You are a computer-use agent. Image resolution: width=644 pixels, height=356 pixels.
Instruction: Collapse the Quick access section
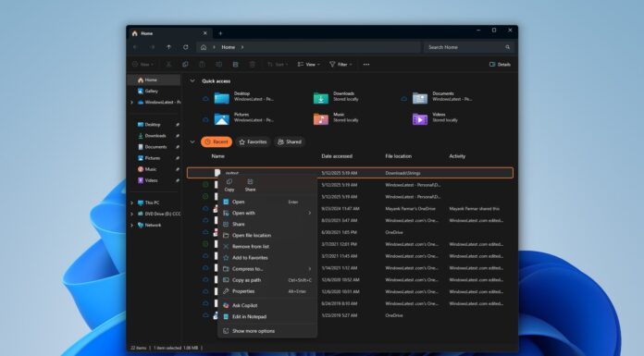[192, 80]
